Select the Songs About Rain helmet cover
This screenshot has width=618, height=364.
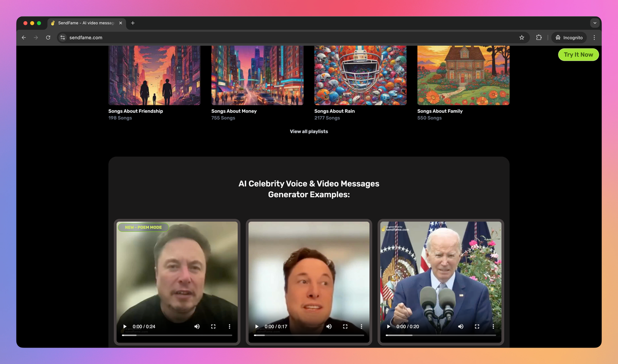click(x=360, y=75)
